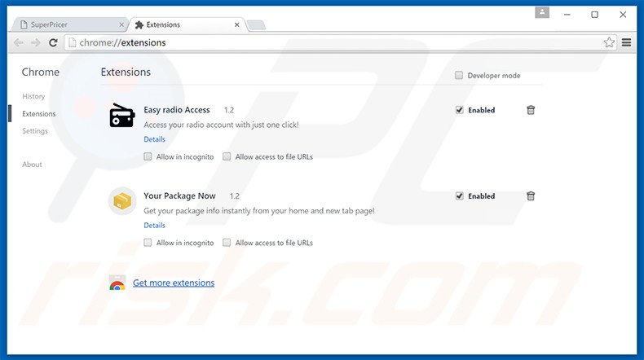Click the Chrome sidebar heading
Viewport: 644px width, 360px height.
coord(41,72)
